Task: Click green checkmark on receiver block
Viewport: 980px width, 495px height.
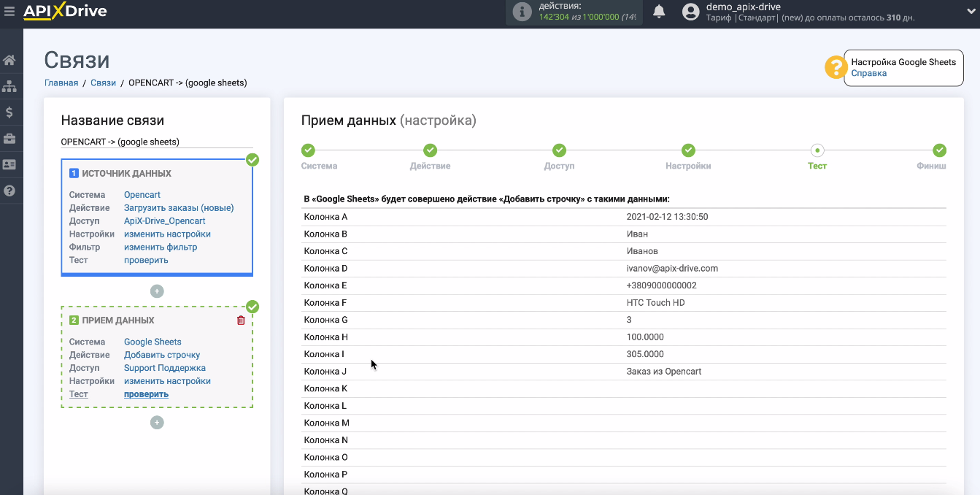Action: click(252, 307)
